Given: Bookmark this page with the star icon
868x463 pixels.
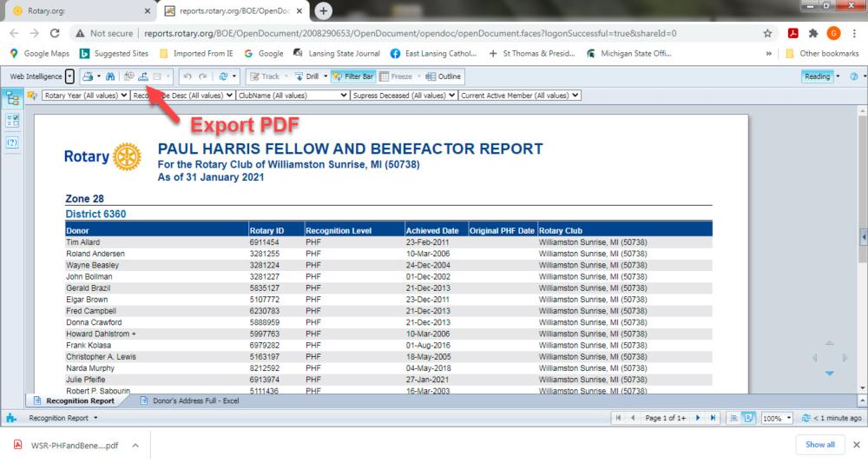Looking at the screenshot, I should [x=767, y=33].
